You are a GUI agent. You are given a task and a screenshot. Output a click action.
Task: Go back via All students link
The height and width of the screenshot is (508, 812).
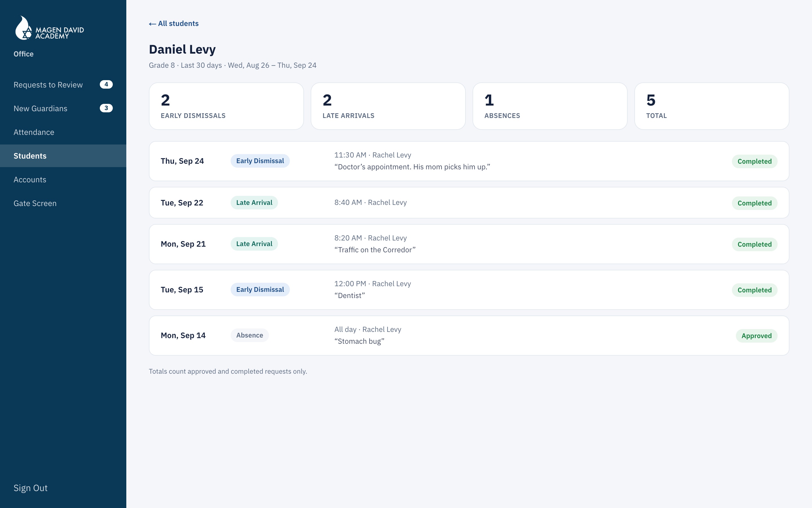coord(173,23)
